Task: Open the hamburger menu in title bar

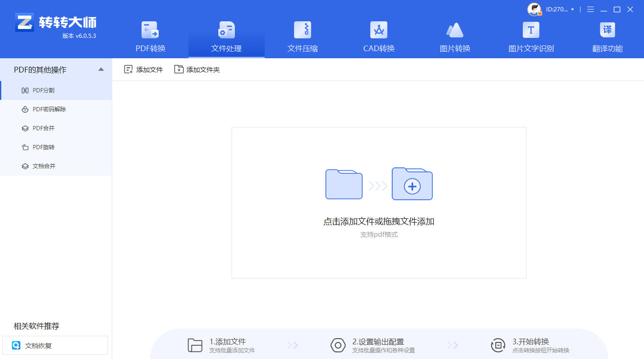Action: pos(590,9)
